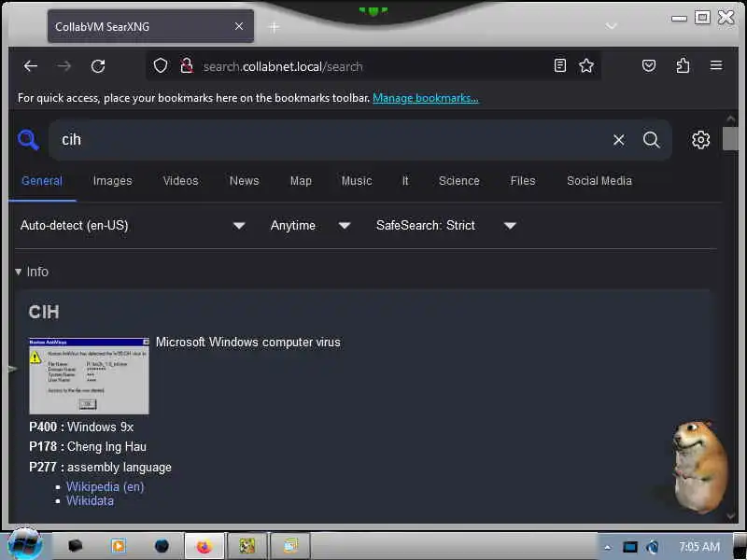This screenshot has width=747, height=560.
Task: Click the hamster mascot image
Action: (x=698, y=467)
